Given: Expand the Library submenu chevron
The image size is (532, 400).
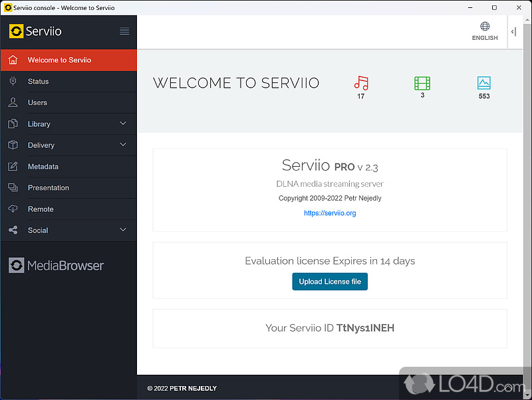Looking at the screenshot, I should 123,124.
